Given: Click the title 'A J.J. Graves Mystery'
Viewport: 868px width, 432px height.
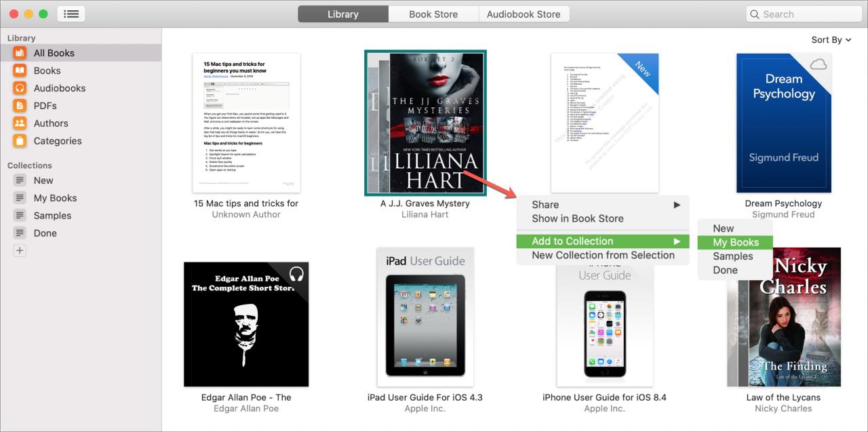Looking at the screenshot, I should pyautogui.click(x=425, y=203).
